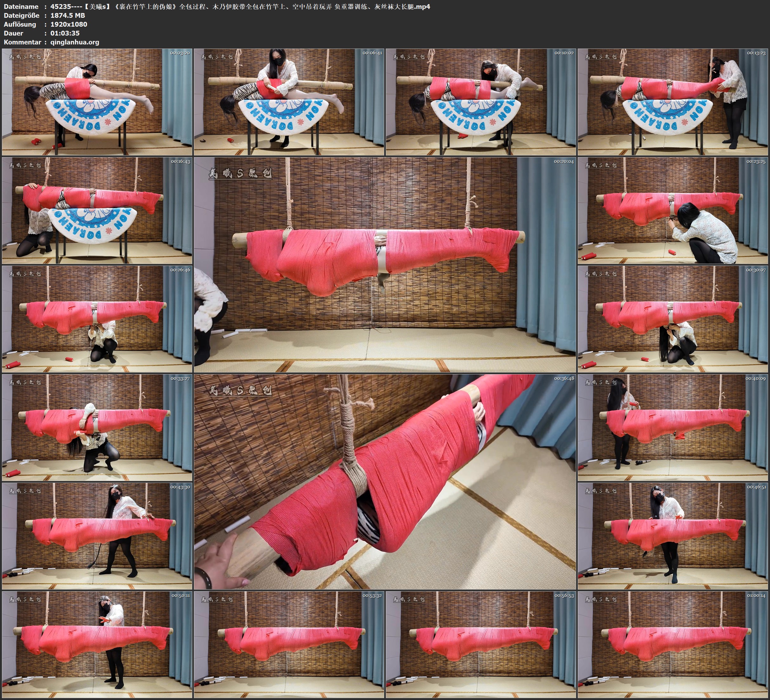Select the thumbnail at 00:40:09

coord(673,427)
